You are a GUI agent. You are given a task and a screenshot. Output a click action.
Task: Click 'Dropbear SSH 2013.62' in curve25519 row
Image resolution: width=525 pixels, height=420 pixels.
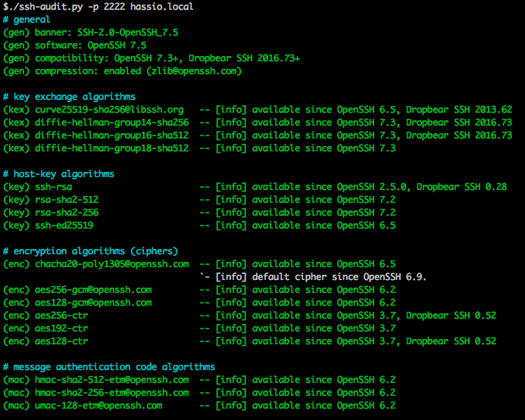[x=459, y=110]
